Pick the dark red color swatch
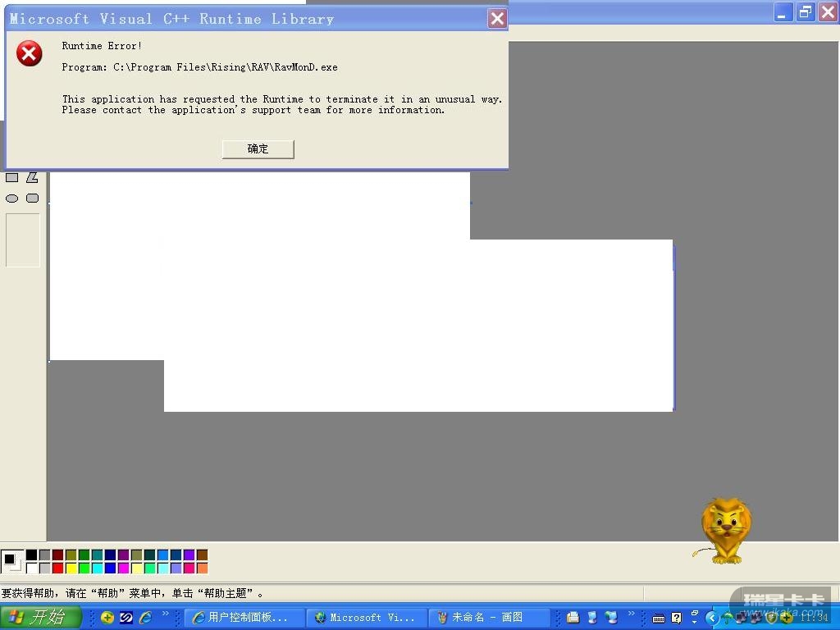Viewport: 840px width, 630px height. click(x=58, y=555)
